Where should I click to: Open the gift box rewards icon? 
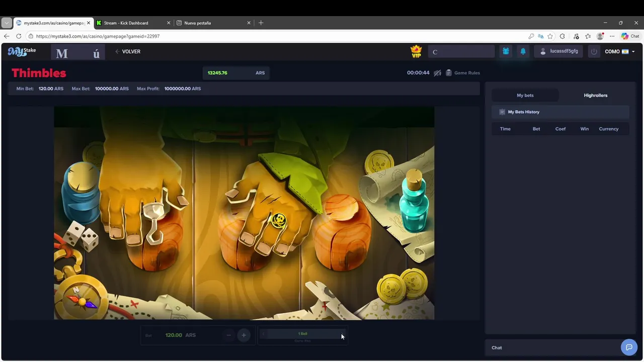(x=506, y=51)
